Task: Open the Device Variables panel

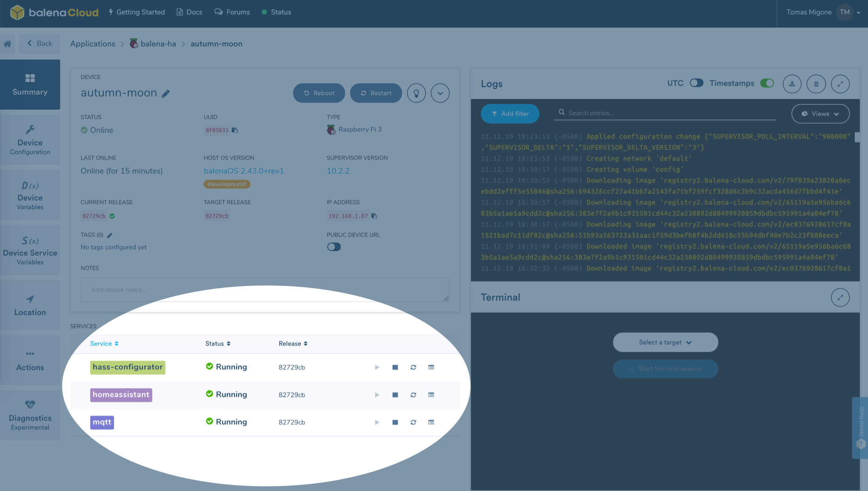Action: [x=30, y=196]
